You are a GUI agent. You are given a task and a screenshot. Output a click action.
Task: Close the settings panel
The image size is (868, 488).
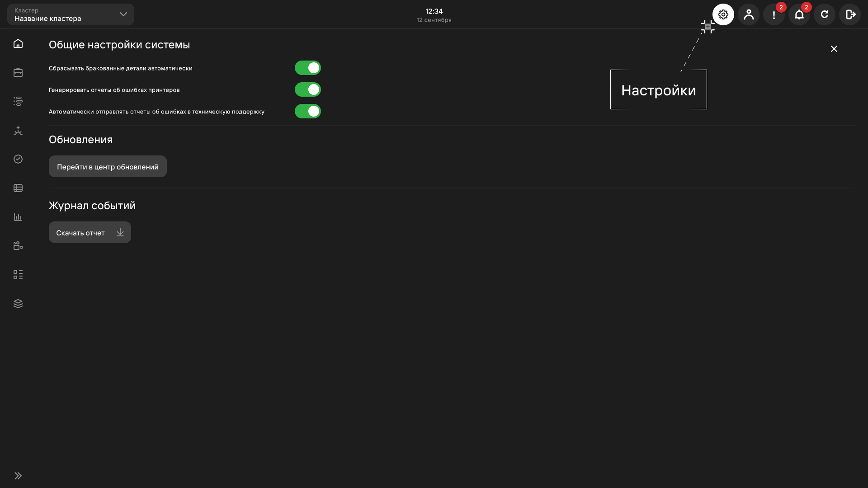pyautogui.click(x=834, y=49)
